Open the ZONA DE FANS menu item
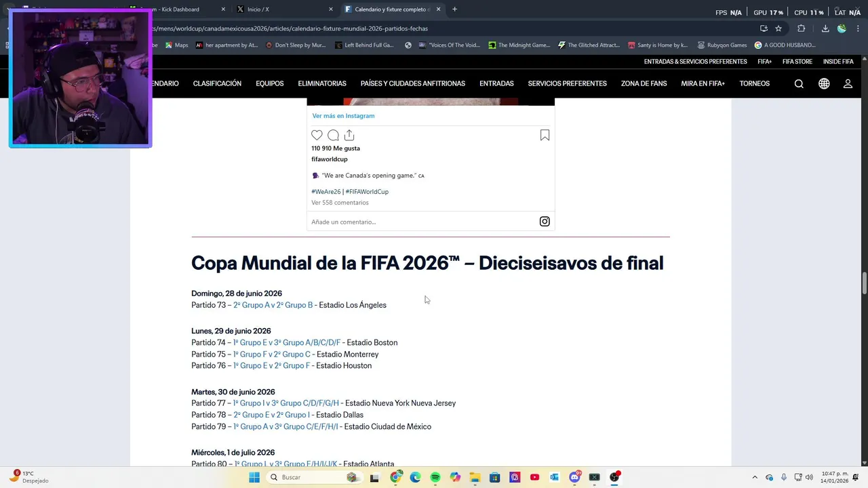This screenshot has width=868, height=488. click(x=644, y=84)
